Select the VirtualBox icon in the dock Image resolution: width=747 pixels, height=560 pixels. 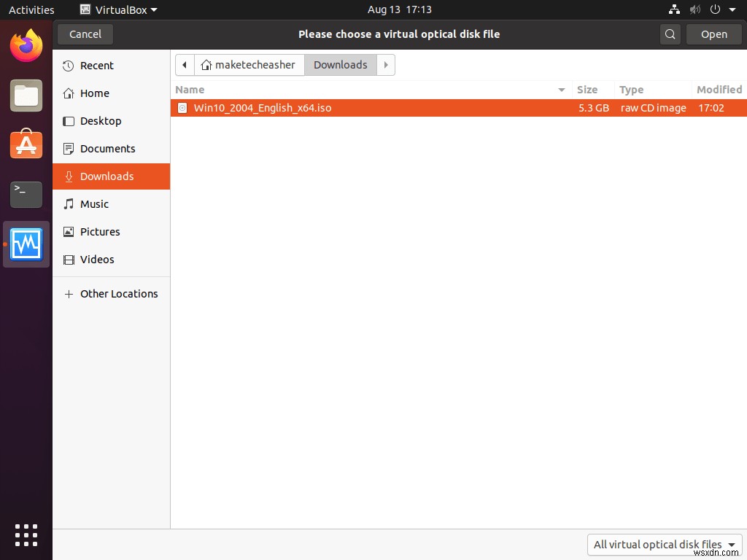(x=26, y=244)
